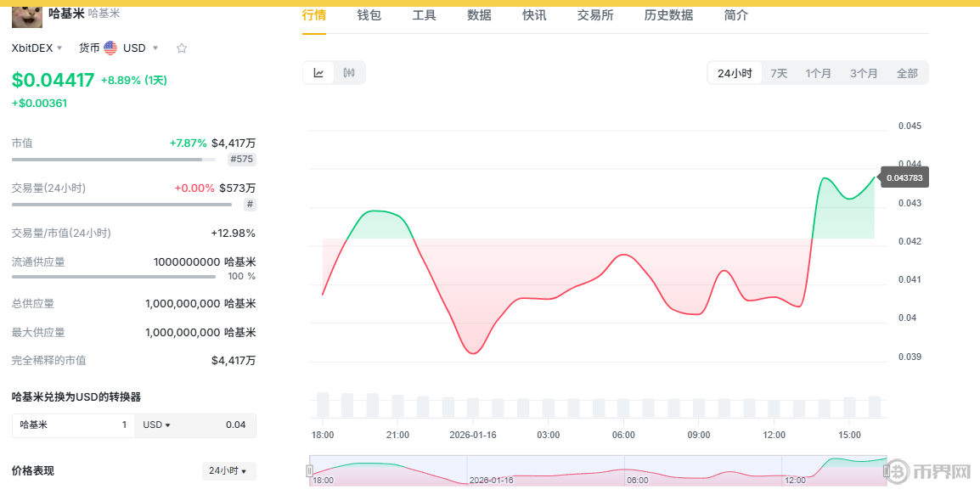
Task: Click the #575 market cap rank badge
Action: [x=242, y=159]
